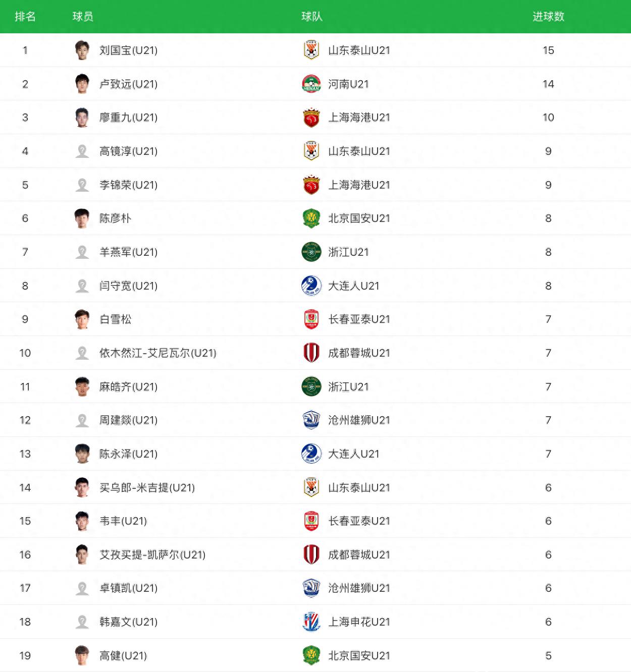Screen dimensions: 631x672
Task: Select the 进球数 column header
Action: tap(548, 17)
